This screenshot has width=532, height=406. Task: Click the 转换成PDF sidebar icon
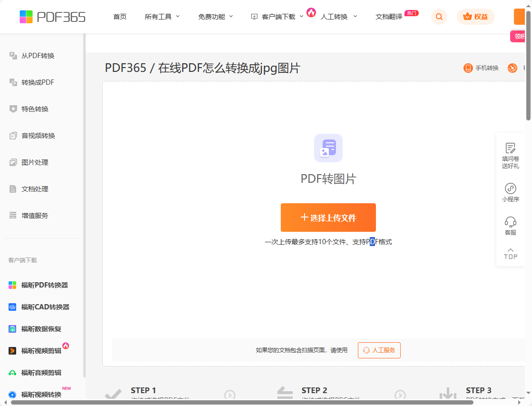pos(13,82)
